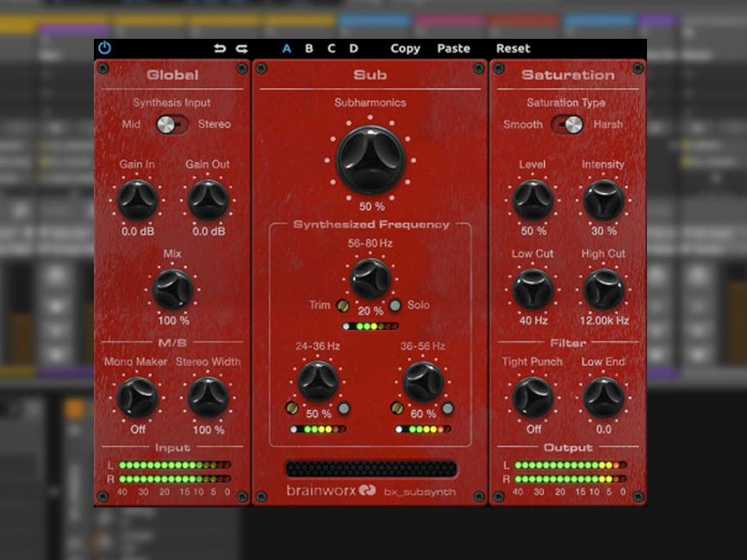Click the trim screw under the 24-36 Hz knob
The height and width of the screenshot is (560, 747).
[293, 408]
